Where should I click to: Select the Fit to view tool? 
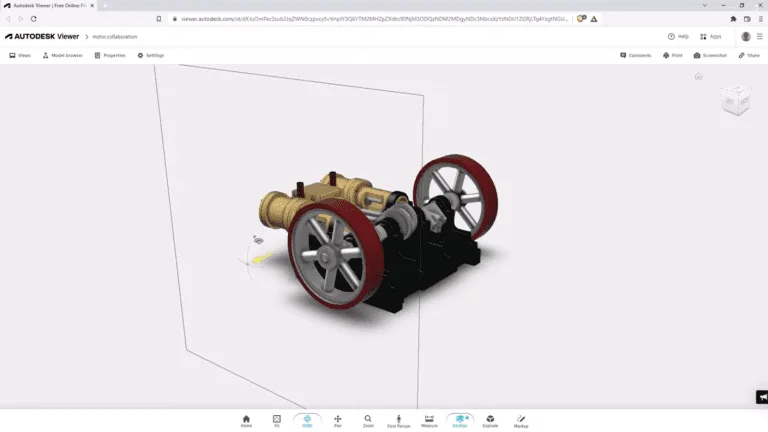[277, 420]
